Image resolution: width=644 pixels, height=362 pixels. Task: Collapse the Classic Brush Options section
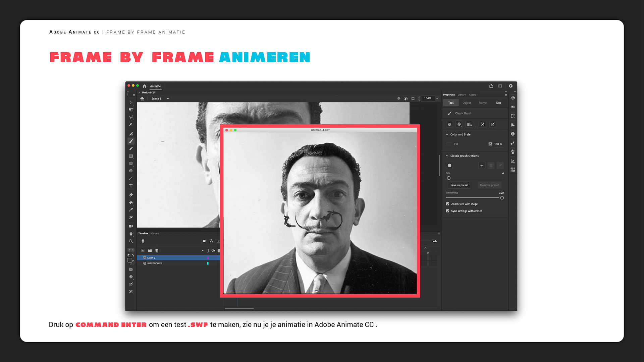click(447, 156)
